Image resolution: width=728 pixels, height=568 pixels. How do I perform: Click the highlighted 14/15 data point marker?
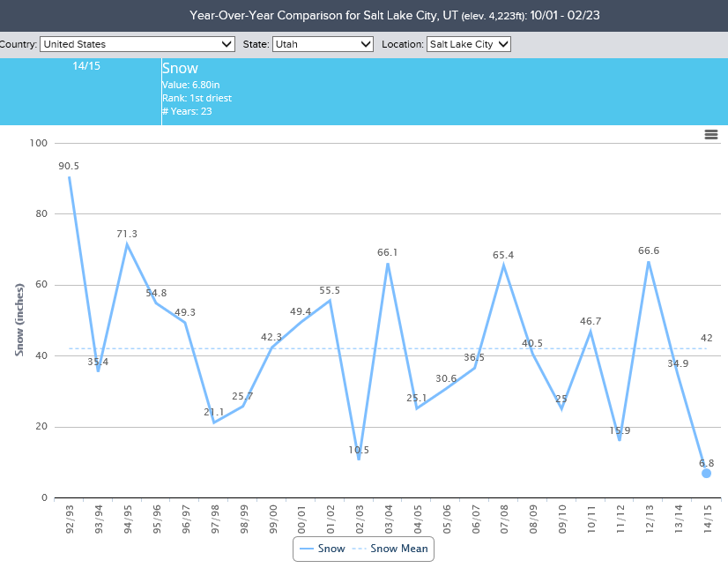point(706,474)
